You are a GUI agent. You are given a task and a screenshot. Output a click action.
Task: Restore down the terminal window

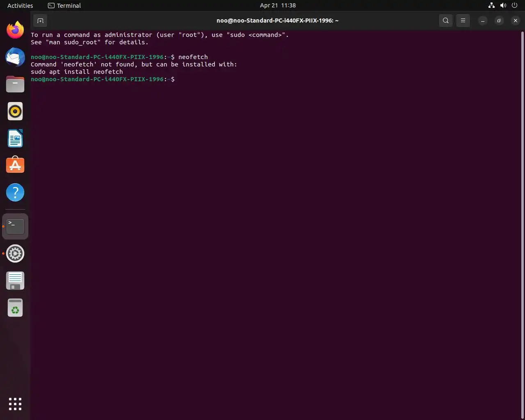pos(499,21)
